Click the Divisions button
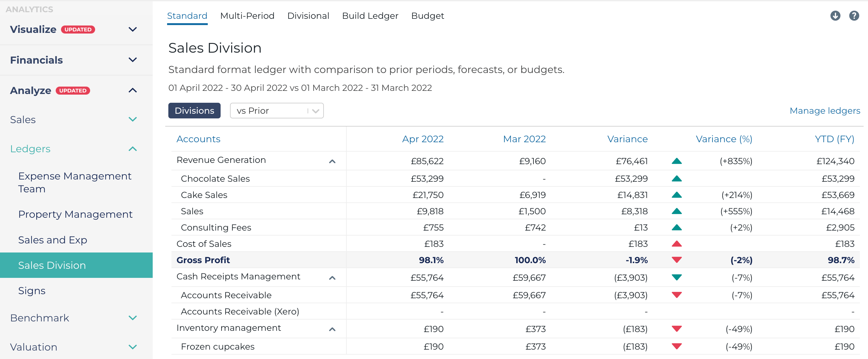This screenshot has width=868, height=359. coord(194,110)
